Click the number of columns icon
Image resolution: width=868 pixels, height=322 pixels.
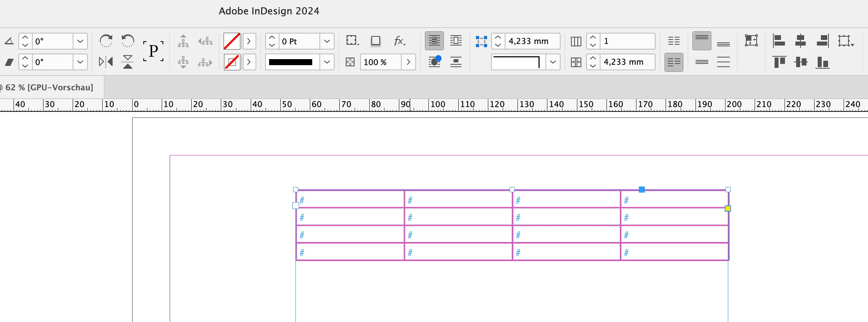pyautogui.click(x=576, y=41)
